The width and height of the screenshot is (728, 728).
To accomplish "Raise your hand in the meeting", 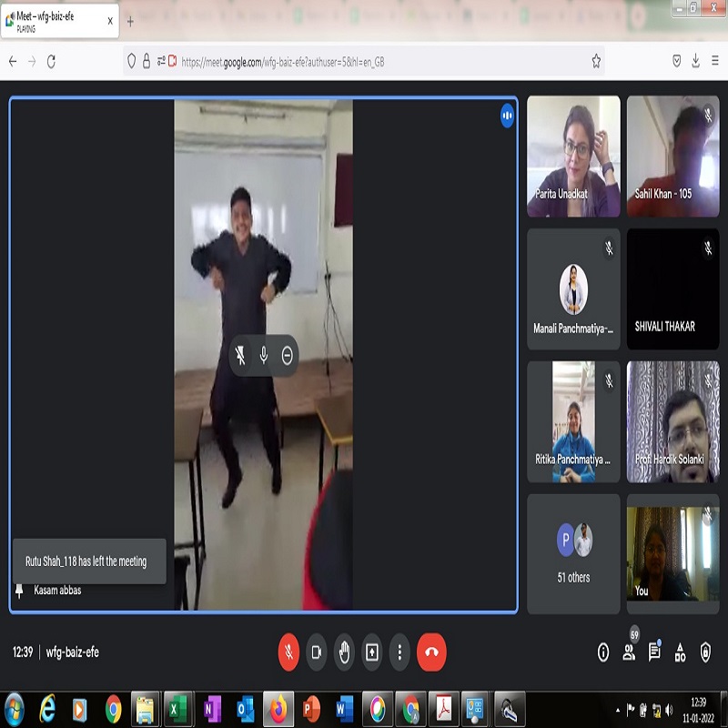I will pos(344,652).
